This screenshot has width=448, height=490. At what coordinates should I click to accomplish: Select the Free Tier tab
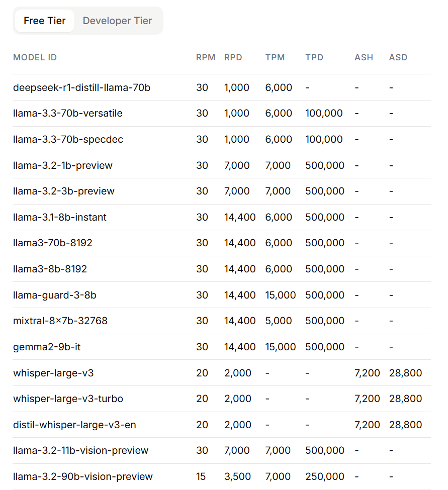tap(45, 21)
